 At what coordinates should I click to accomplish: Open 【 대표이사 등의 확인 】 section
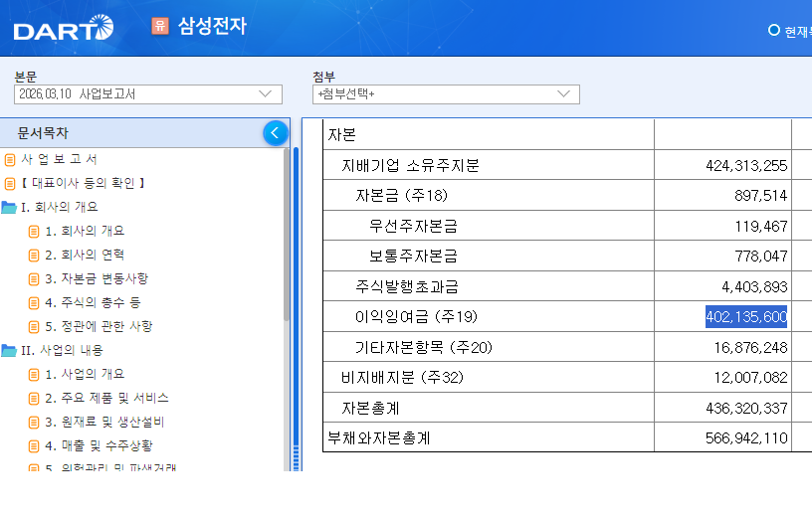click(83, 183)
